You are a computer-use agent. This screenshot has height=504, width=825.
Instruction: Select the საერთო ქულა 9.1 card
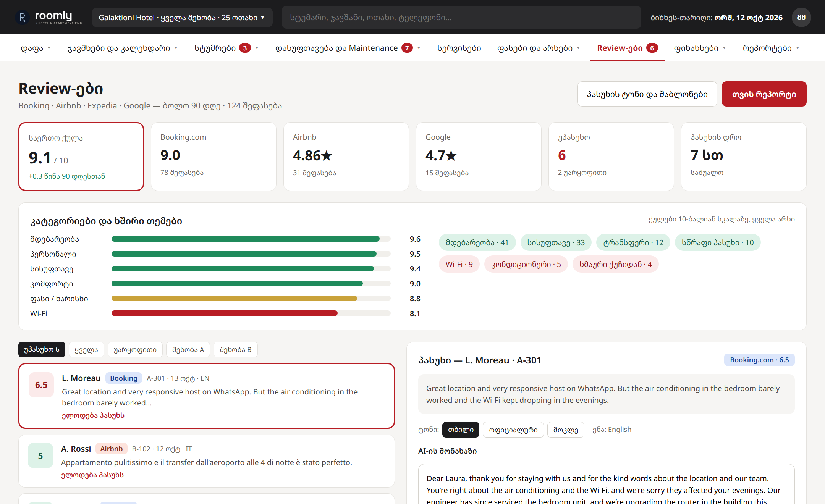81,157
